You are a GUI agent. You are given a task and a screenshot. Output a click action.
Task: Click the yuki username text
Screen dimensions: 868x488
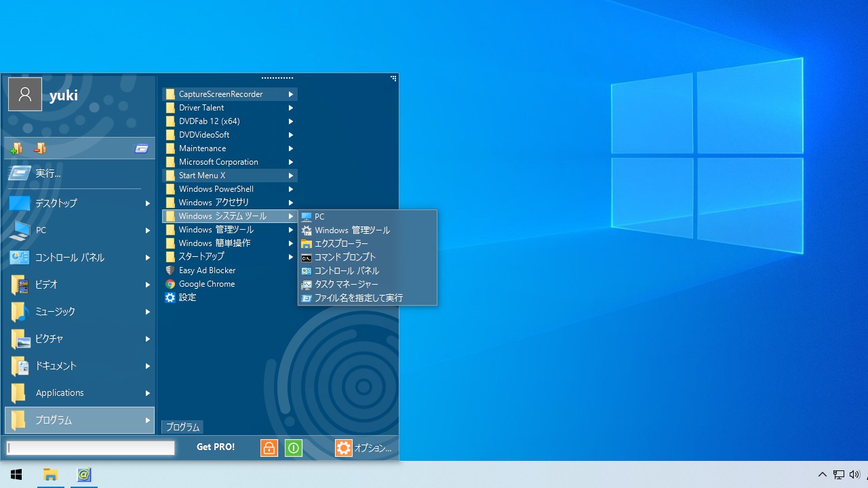click(64, 95)
